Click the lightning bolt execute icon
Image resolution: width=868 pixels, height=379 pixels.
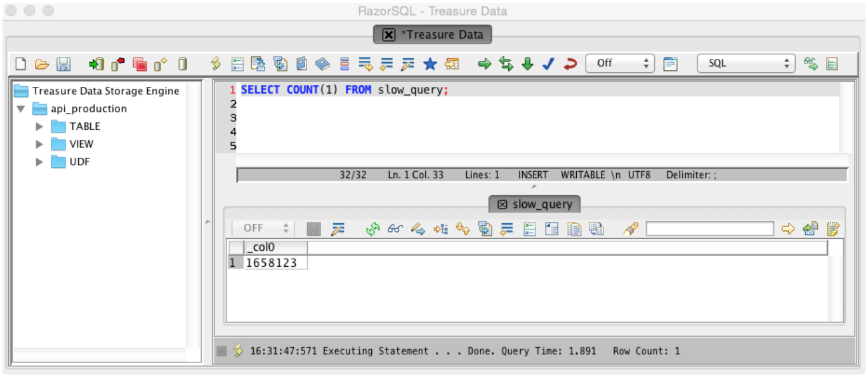pyautogui.click(x=216, y=64)
